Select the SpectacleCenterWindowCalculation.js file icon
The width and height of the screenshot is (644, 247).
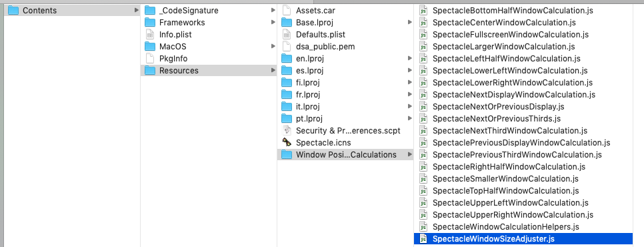click(x=423, y=23)
